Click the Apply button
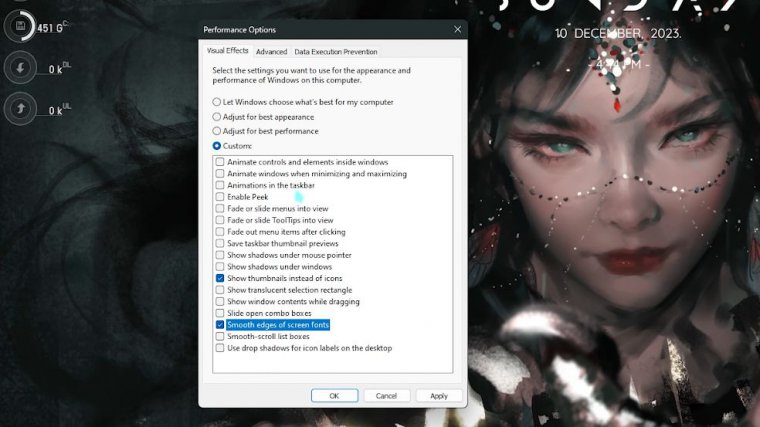Viewport: 760px width, 427px height. (x=438, y=396)
